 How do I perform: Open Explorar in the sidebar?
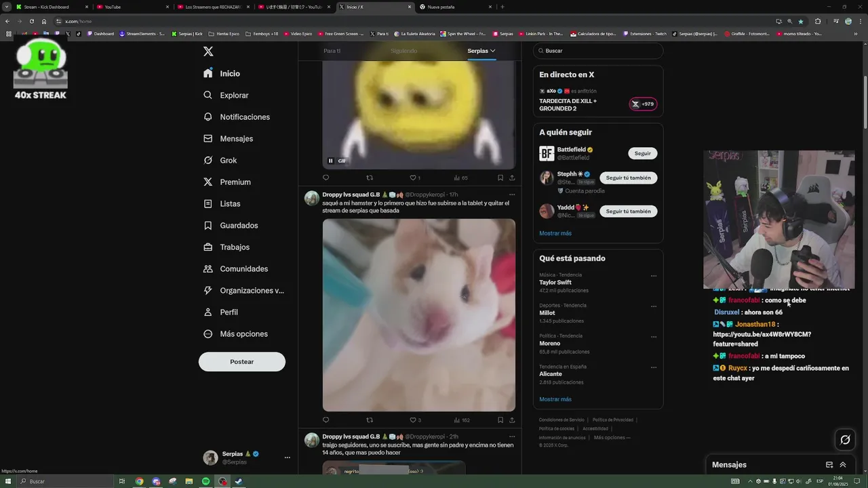(x=226, y=95)
